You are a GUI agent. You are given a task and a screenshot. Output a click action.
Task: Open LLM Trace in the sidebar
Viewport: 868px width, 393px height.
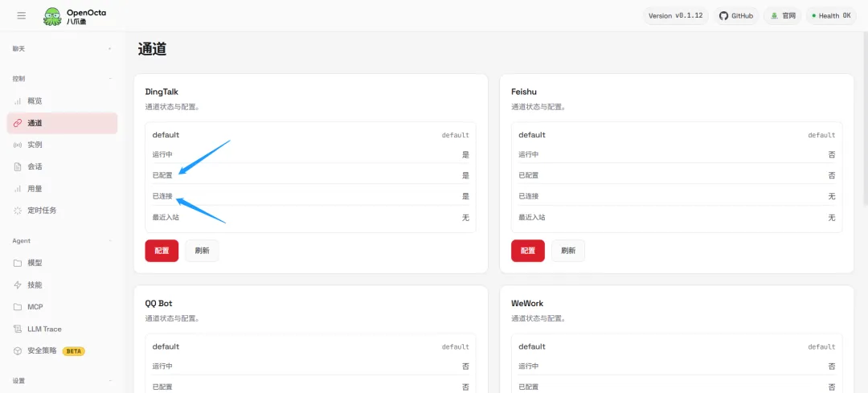click(62, 329)
